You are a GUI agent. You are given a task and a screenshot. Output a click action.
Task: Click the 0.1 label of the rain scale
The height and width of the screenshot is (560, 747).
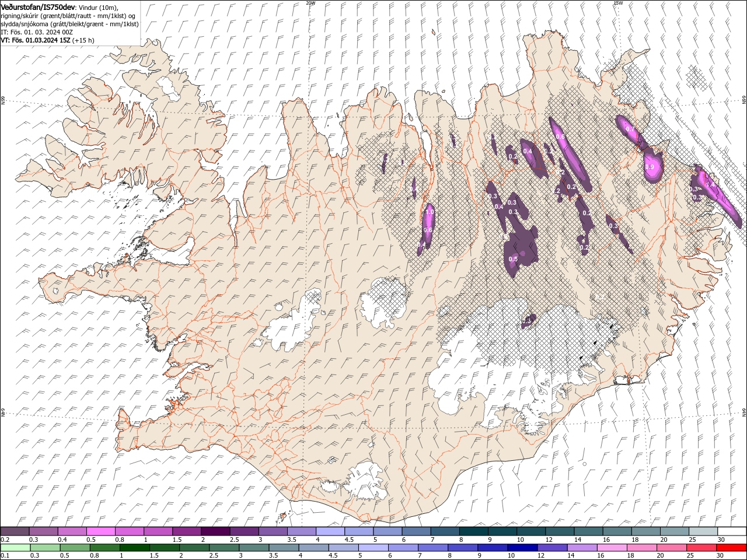click(5, 555)
